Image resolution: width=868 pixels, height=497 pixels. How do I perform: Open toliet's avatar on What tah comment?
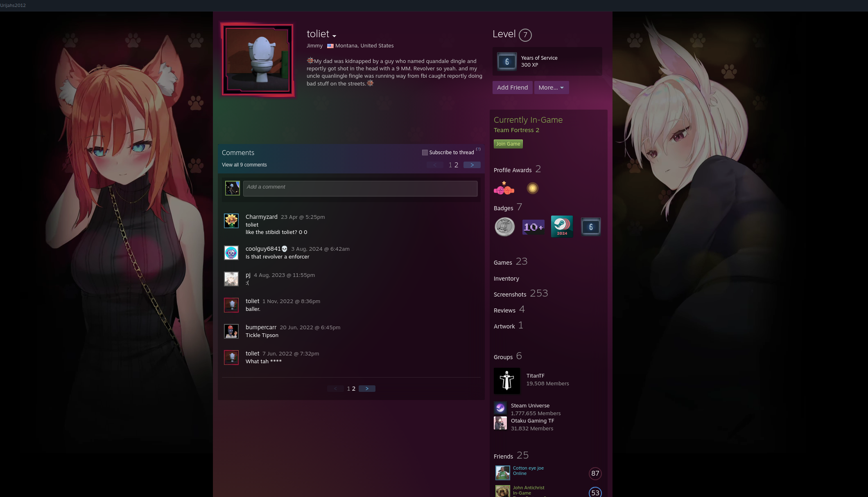click(x=231, y=358)
